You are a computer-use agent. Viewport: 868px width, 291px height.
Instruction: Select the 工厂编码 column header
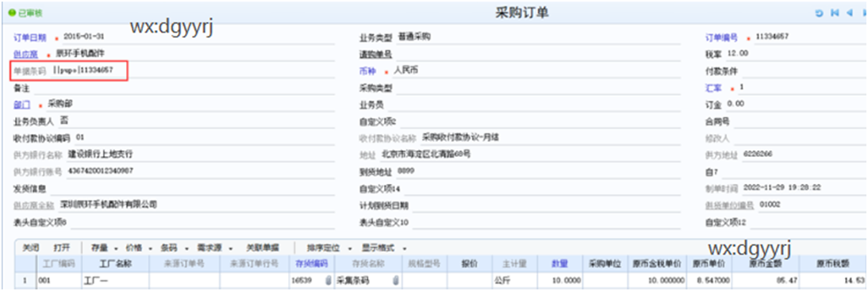coord(59,265)
